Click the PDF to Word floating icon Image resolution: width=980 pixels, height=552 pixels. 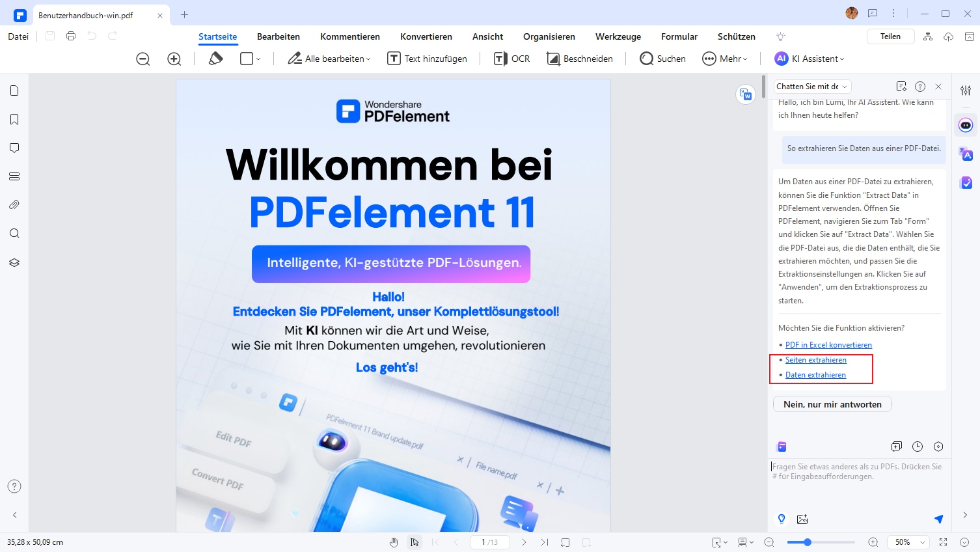[746, 94]
